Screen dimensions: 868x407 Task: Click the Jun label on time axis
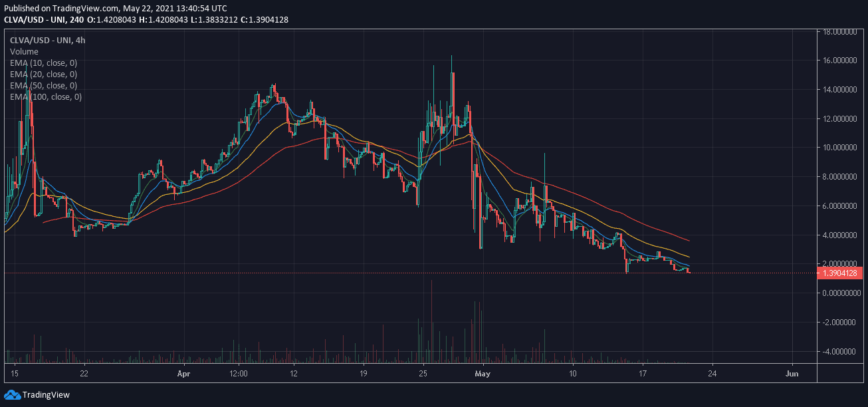click(792, 374)
